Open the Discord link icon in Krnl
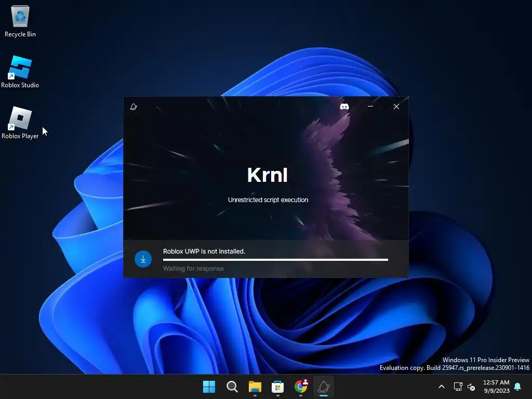 (x=344, y=107)
